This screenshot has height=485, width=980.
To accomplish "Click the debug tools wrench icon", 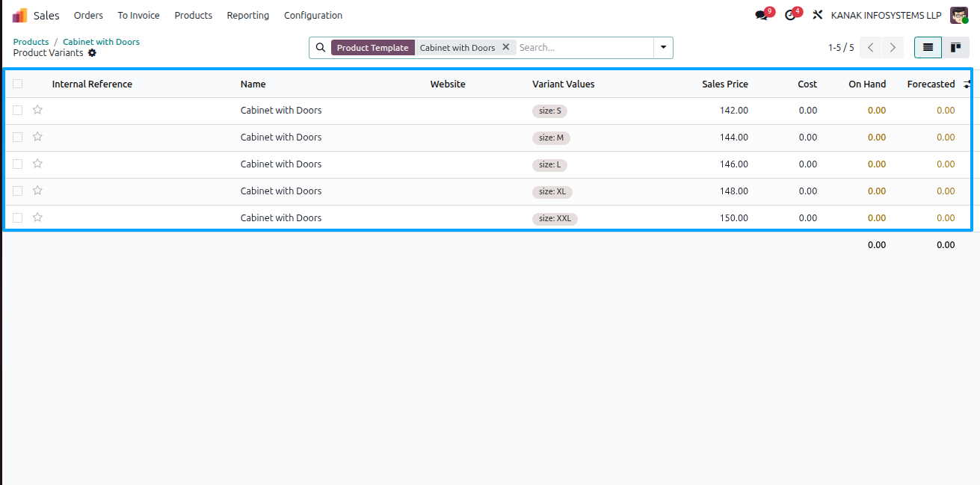I will 817,15.
